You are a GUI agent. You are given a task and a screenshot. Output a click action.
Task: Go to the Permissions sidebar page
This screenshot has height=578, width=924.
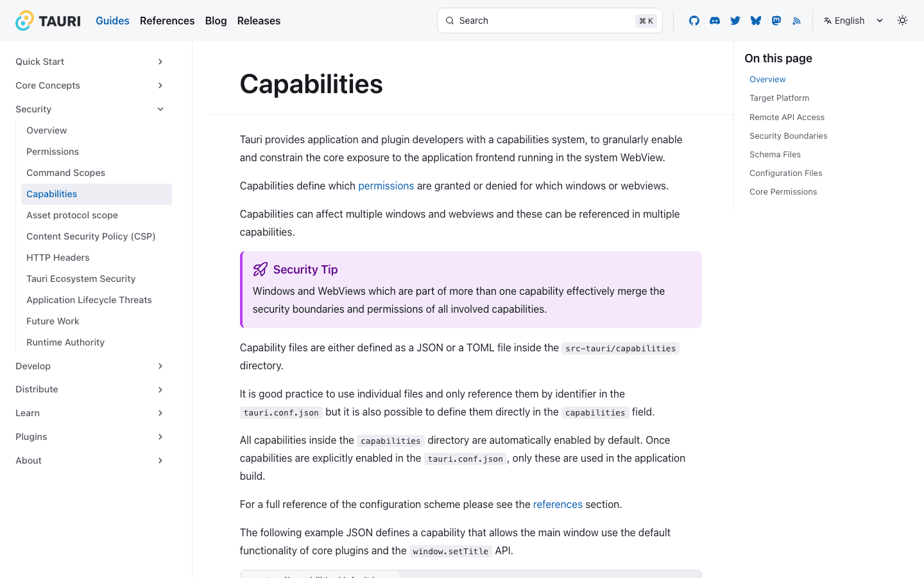96,152
